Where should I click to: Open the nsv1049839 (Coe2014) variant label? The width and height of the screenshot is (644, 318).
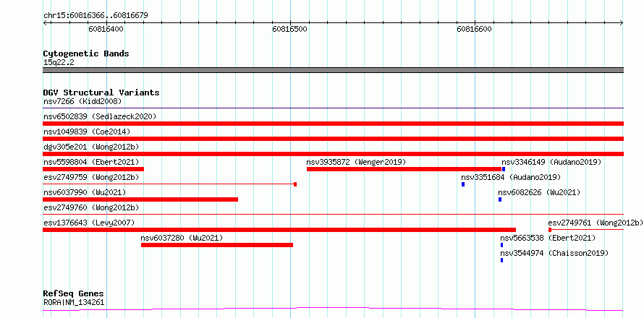pos(87,132)
